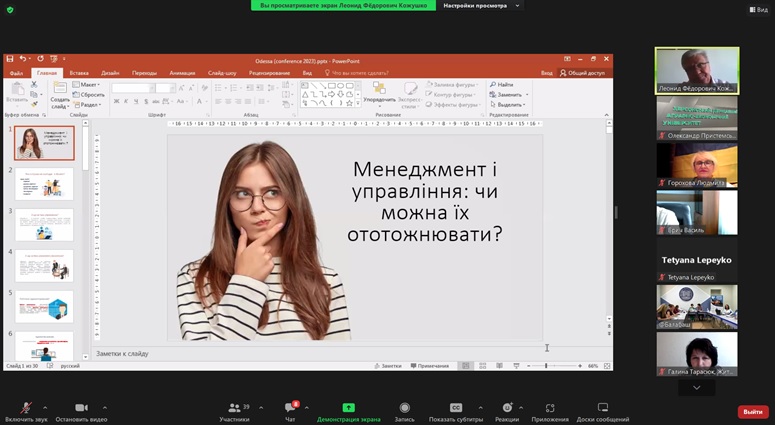The height and width of the screenshot is (425, 775).
Task: Open Реакции reactions menu
Action: click(507, 412)
